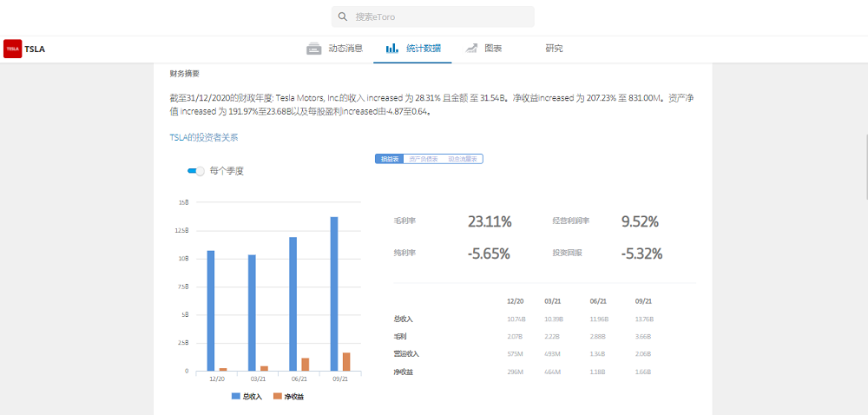The image size is (868, 415).
Task: Click the 12/20 blue revenue bar
Action: coord(210,311)
